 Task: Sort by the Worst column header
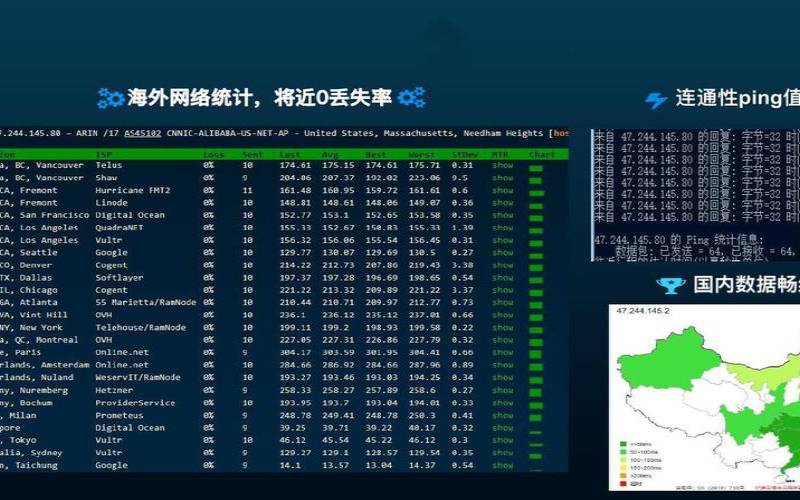click(x=421, y=154)
